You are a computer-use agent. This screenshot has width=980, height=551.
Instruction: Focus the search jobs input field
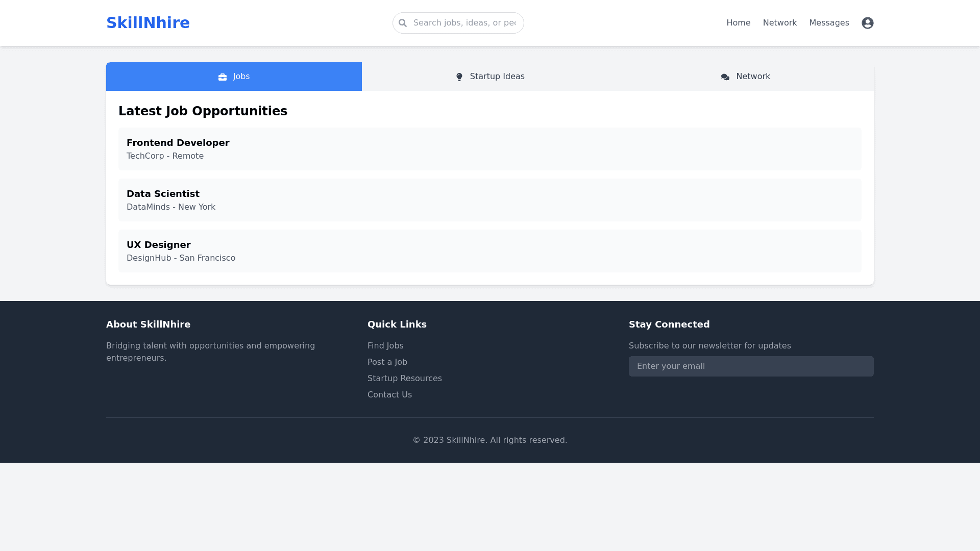464,23
